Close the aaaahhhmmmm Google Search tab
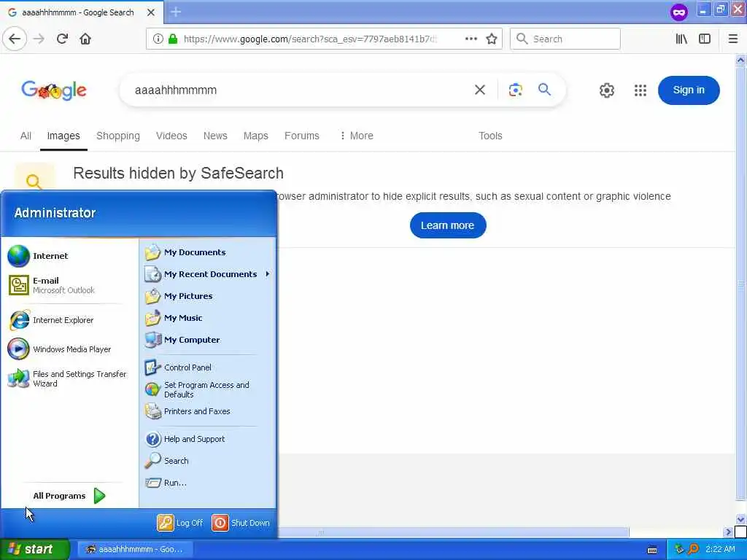The height and width of the screenshot is (560, 747). (x=150, y=12)
